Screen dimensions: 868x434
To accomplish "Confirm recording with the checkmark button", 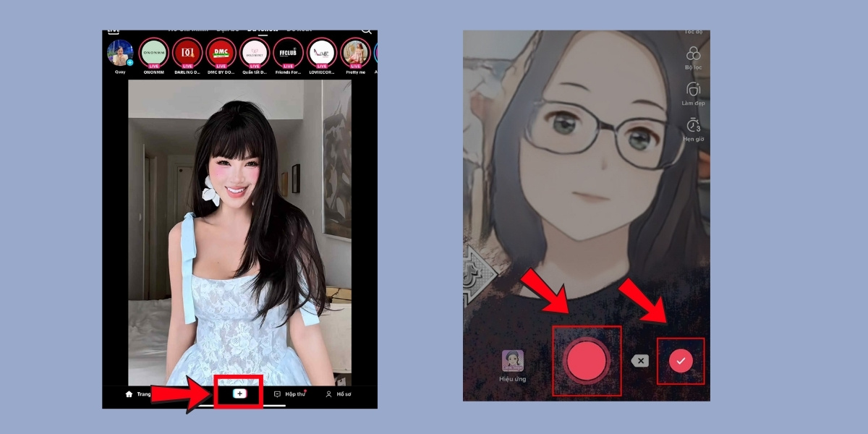I will 680,360.
